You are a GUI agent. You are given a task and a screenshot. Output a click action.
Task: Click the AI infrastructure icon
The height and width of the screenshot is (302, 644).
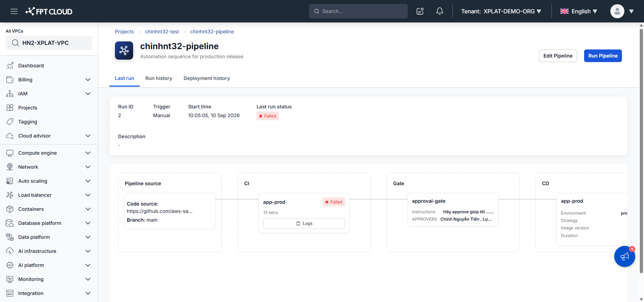pos(10,251)
